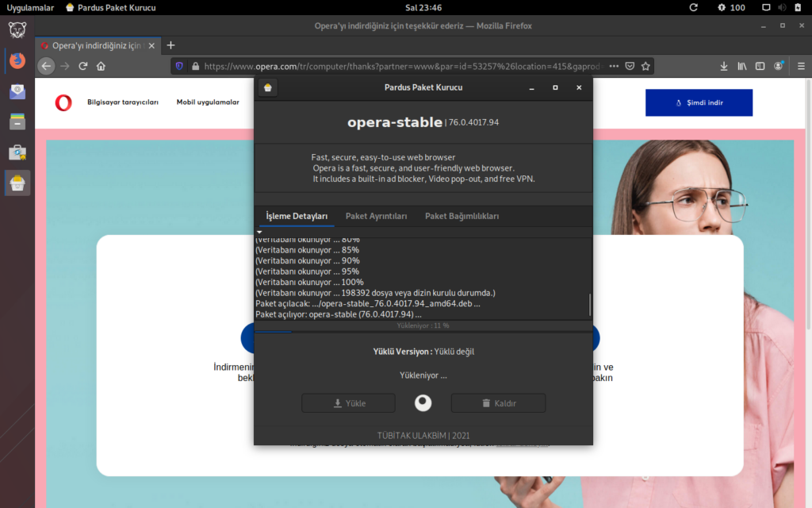Click 'Yüklü Versiyon : Yüklü değil' text
Viewport: 812px width, 508px height.
coord(423,352)
